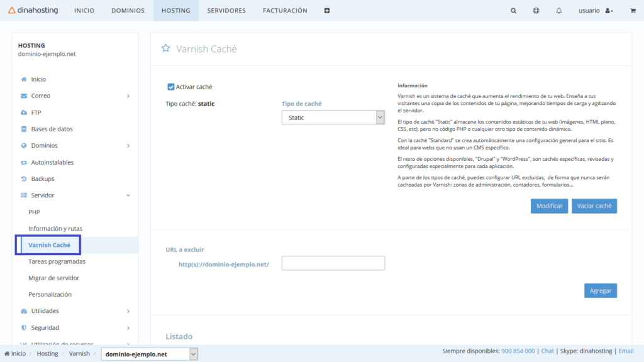Open the notifications bell icon
Screen dimensions: 644x362
(558, 11)
